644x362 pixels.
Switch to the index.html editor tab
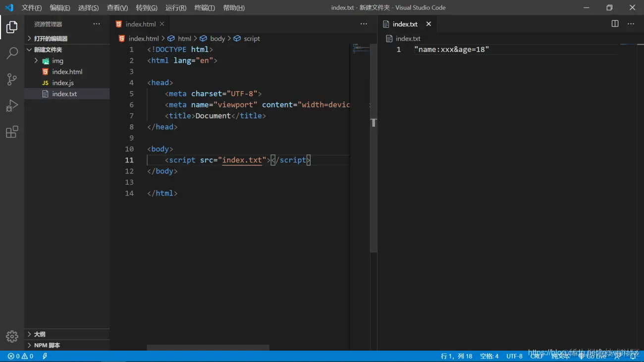[x=140, y=24]
